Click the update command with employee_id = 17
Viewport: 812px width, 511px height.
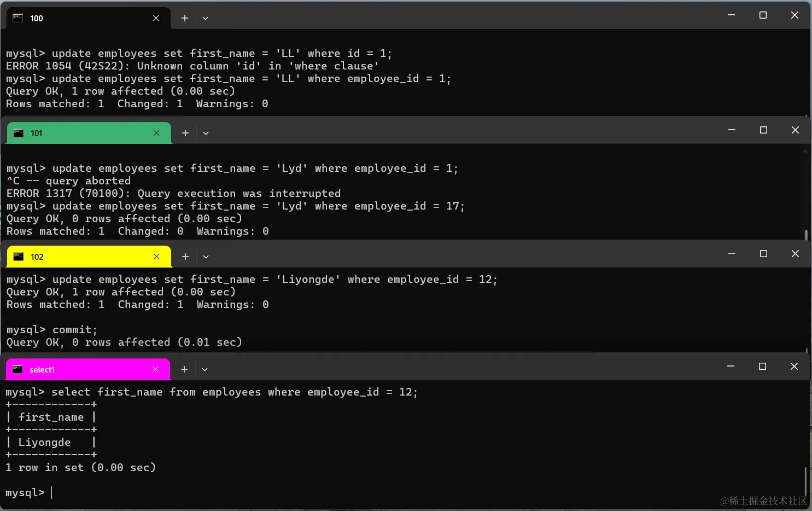[236, 206]
